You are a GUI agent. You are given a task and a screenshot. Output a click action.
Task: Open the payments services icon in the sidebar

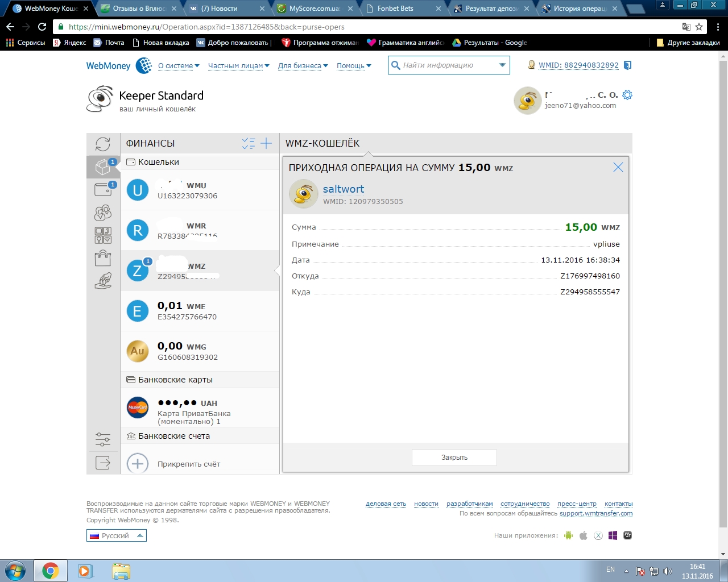pos(103,235)
